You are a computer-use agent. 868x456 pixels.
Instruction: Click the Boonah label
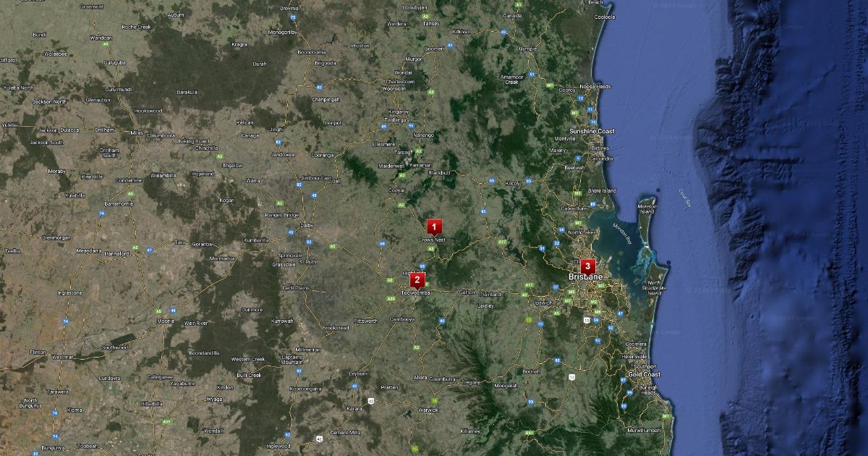pyautogui.click(x=531, y=371)
